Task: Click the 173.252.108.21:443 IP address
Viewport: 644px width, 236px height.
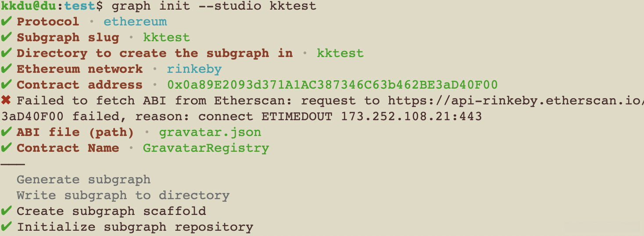Action: 411,116
